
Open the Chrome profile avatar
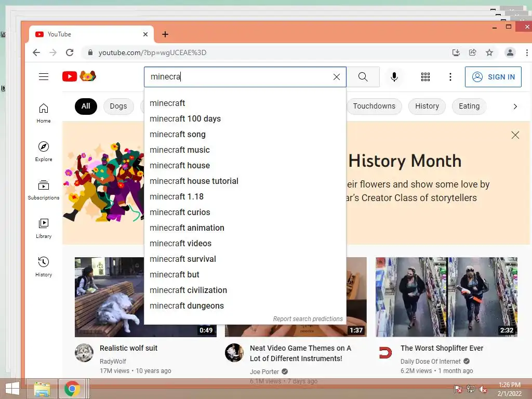(x=510, y=52)
